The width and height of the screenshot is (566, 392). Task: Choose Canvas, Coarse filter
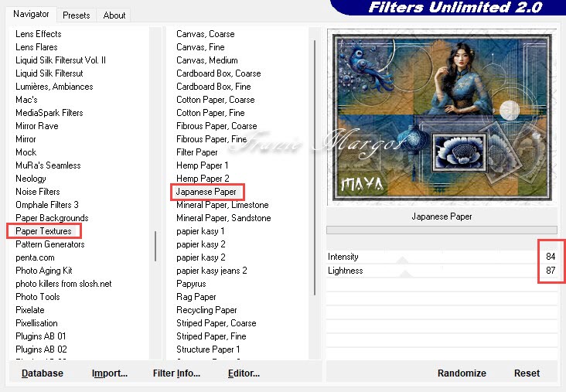tap(206, 34)
